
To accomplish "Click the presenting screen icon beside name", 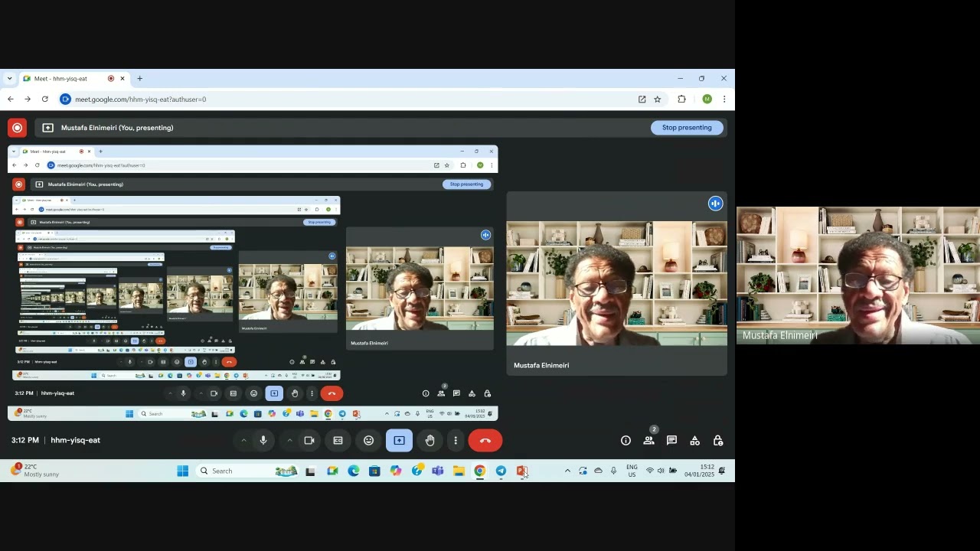I will (47, 128).
